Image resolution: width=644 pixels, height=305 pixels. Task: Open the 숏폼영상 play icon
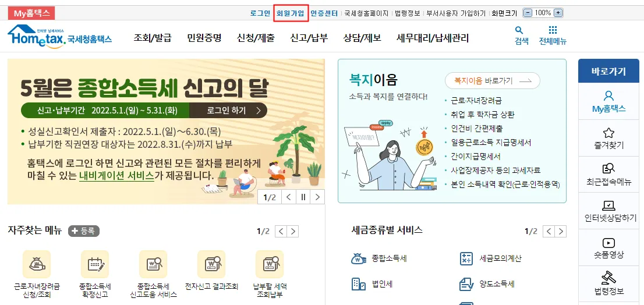point(608,243)
